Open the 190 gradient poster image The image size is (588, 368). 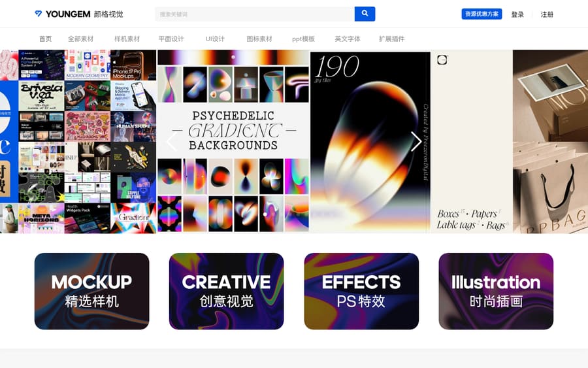[x=370, y=141]
